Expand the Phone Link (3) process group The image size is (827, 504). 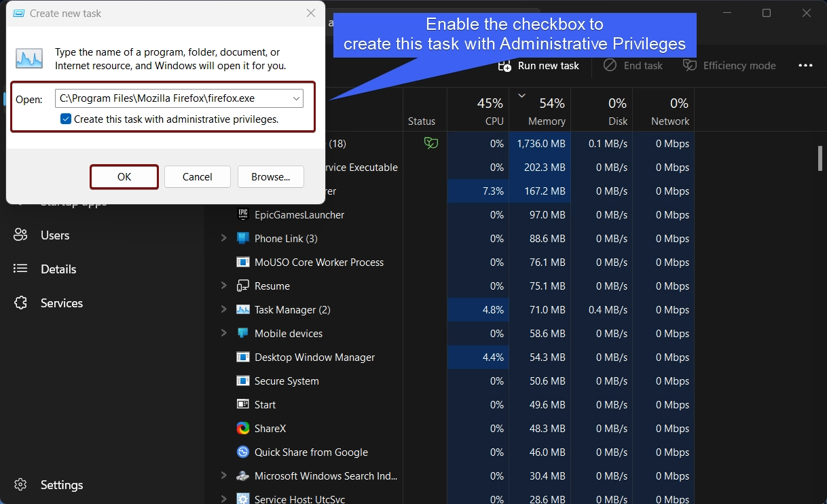click(223, 238)
